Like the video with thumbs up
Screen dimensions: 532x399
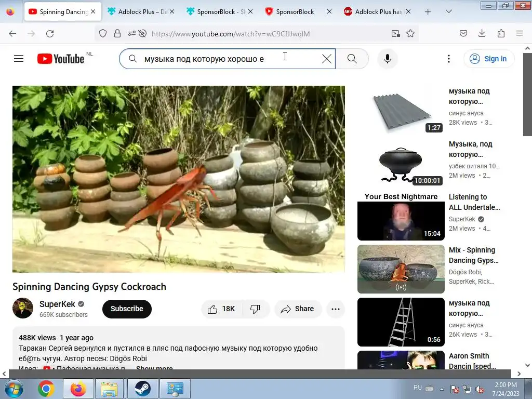tap(212, 309)
